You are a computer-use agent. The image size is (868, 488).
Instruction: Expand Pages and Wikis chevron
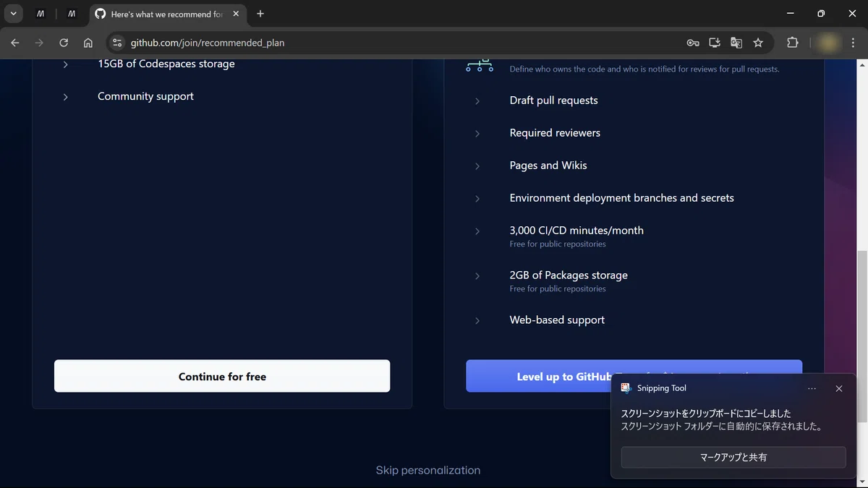click(477, 166)
